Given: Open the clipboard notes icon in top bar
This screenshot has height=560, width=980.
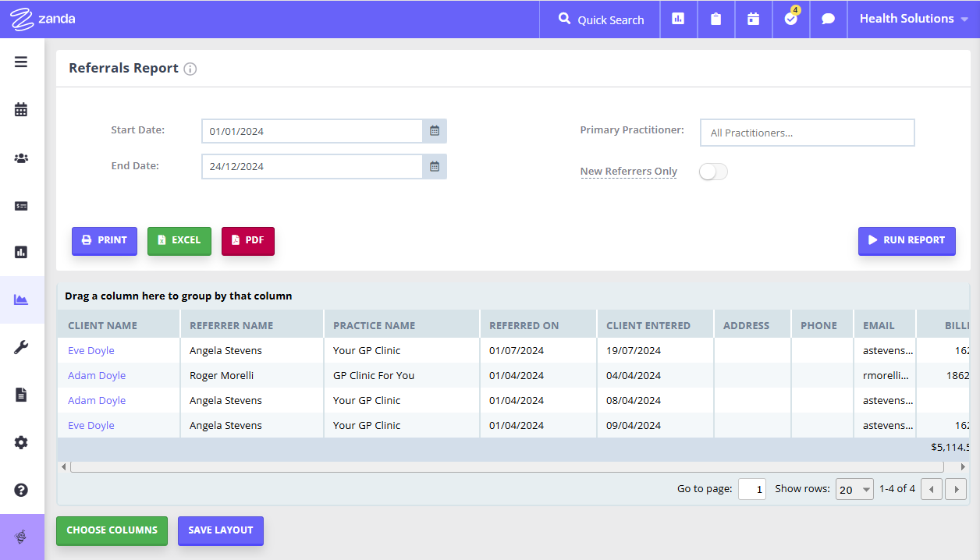Looking at the screenshot, I should coord(715,19).
